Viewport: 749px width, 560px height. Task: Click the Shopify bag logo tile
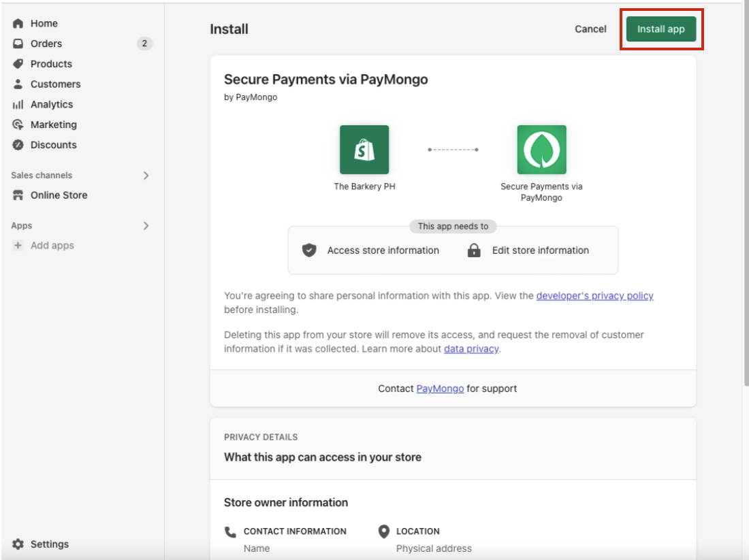(364, 150)
